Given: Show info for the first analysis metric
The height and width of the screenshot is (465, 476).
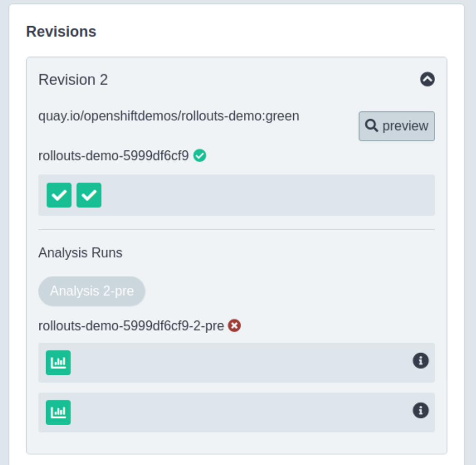Looking at the screenshot, I should [420, 361].
